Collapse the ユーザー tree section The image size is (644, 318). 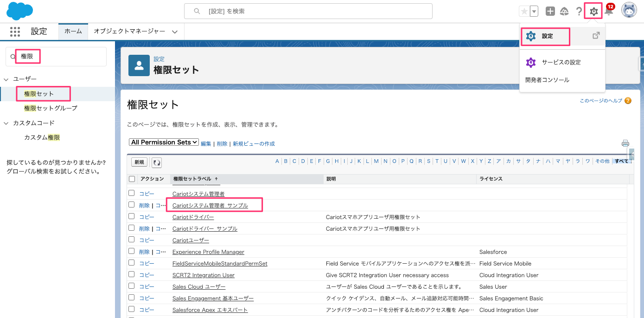coord(6,79)
